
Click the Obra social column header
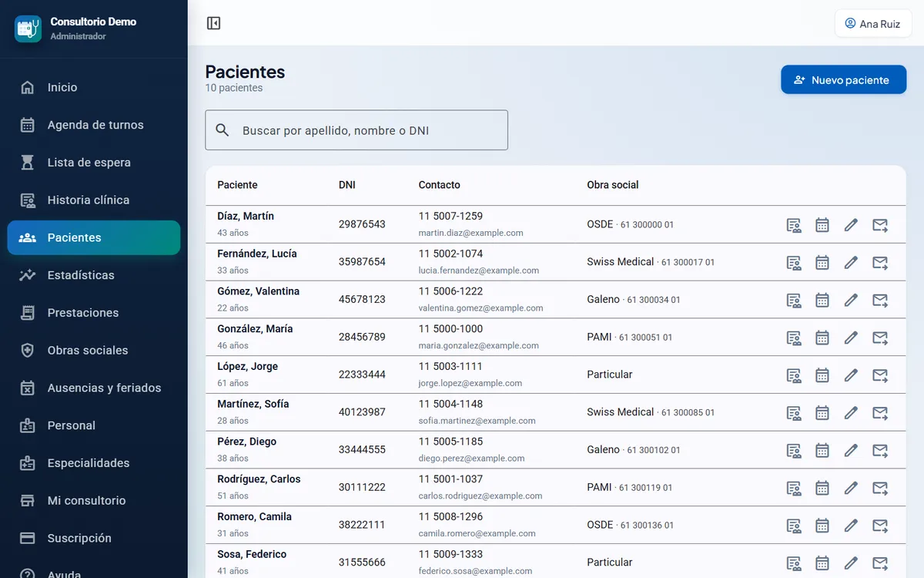pos(613,185)
